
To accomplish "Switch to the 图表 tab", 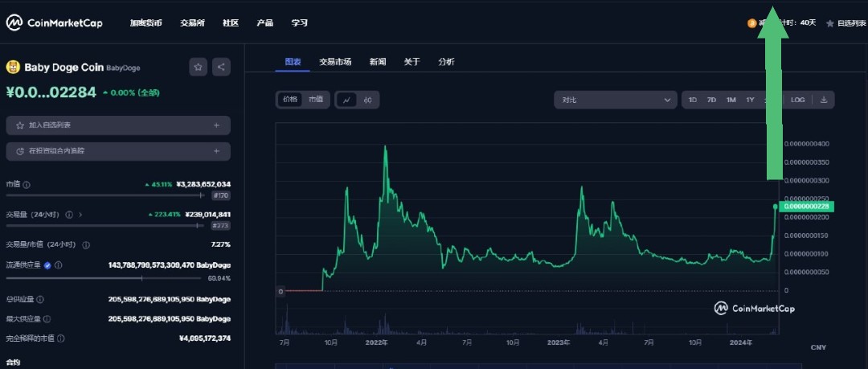I will (293, 62).
